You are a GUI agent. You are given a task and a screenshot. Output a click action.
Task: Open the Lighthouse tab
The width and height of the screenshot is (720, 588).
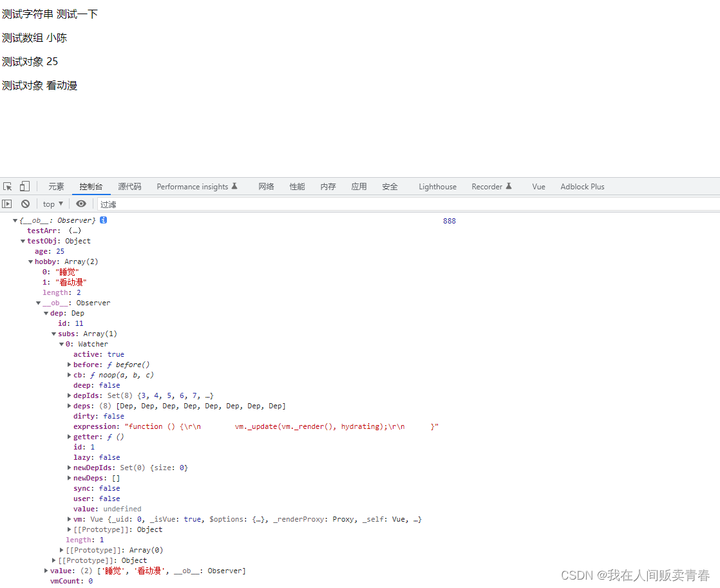[x=437, y=187]
